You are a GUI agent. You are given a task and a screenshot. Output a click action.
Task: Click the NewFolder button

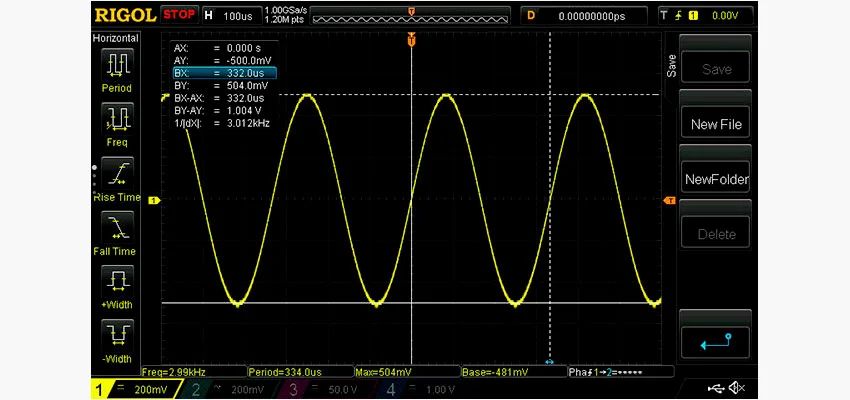716,179
